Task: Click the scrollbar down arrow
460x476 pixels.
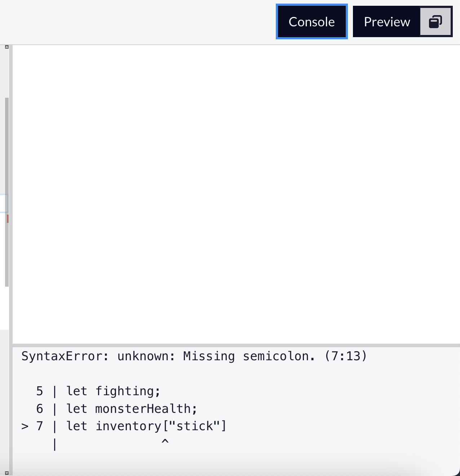Action: click(6, 473)
